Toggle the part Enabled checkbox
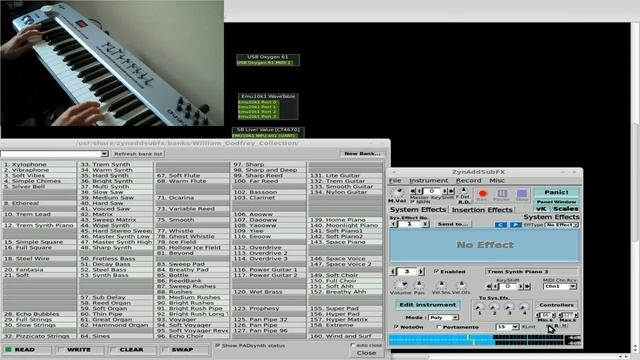Screen dimensions: 640x360 tap(436, 271)
